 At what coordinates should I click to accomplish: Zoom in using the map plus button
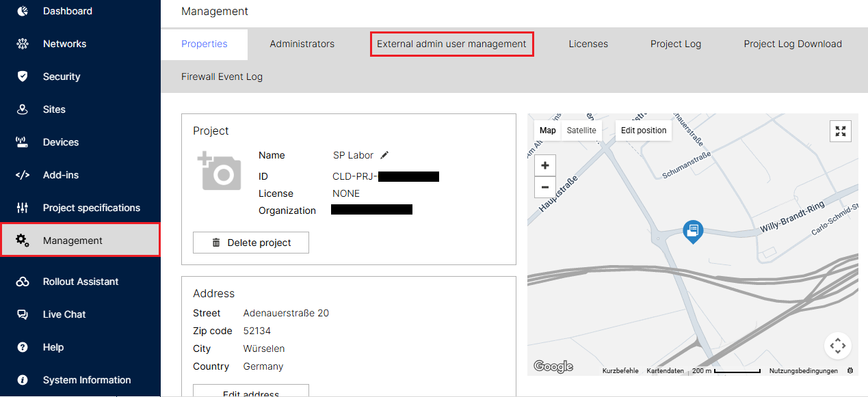[x=544, y=165]
